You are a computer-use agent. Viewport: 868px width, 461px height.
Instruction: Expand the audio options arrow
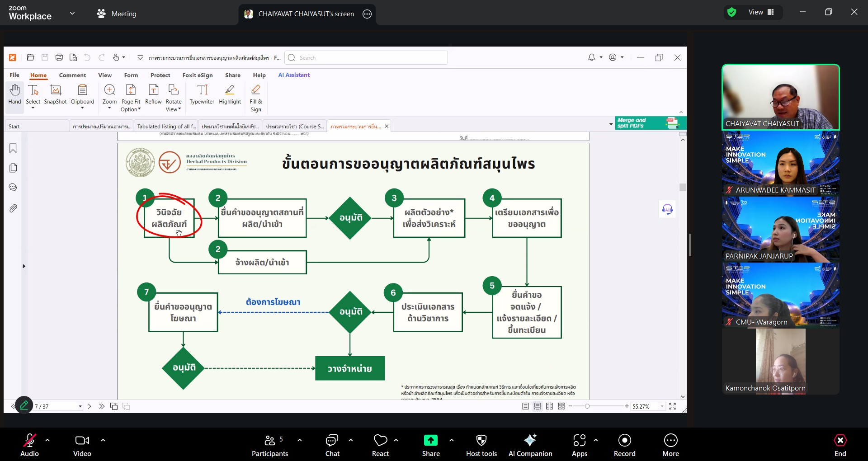[x=47, y=440]
